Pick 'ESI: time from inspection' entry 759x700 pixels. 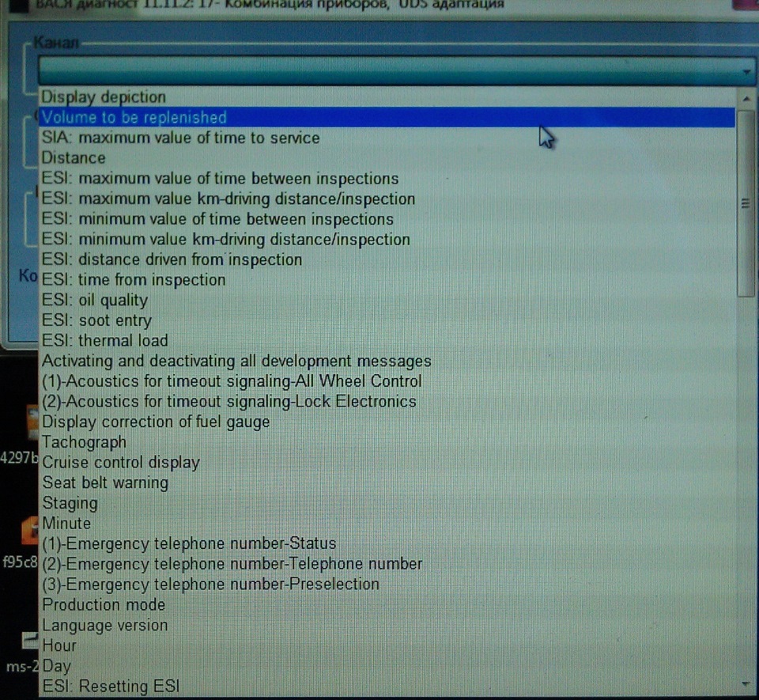(x=387, y=280)
